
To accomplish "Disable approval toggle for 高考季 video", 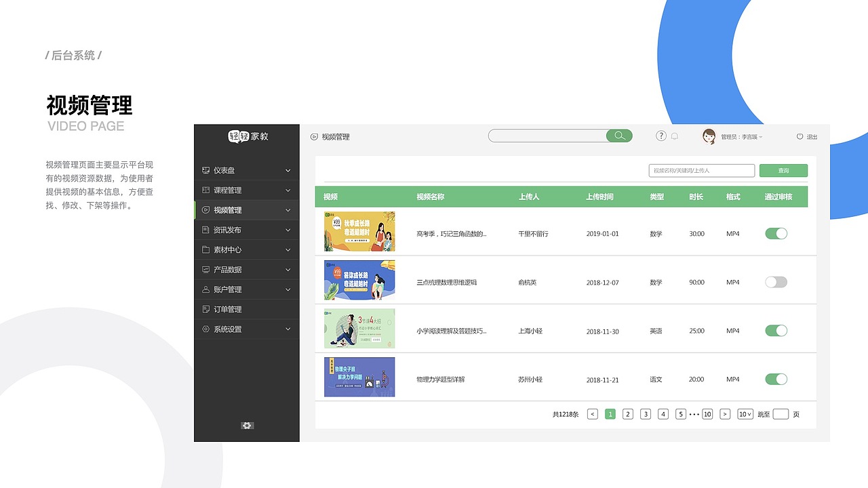I will click(x=776, y=233).
